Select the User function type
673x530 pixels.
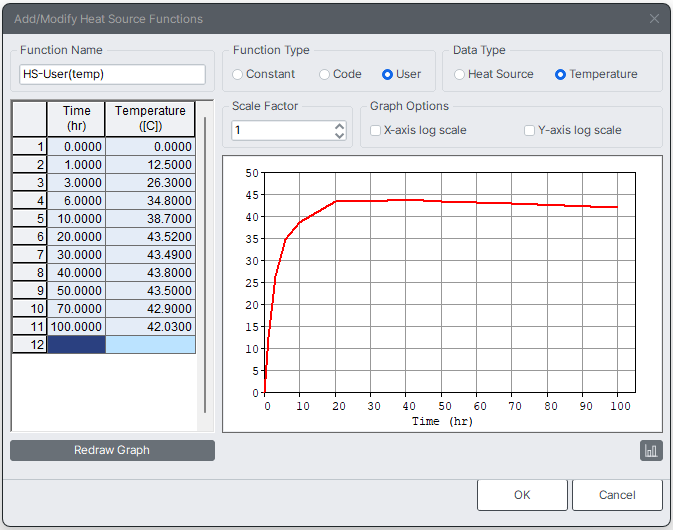401,74
